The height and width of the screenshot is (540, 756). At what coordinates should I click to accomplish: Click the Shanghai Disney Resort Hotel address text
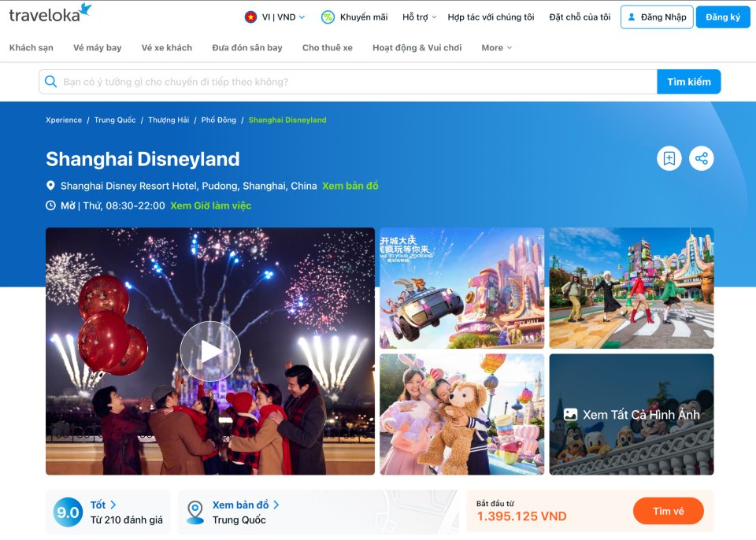coord(188,186)
